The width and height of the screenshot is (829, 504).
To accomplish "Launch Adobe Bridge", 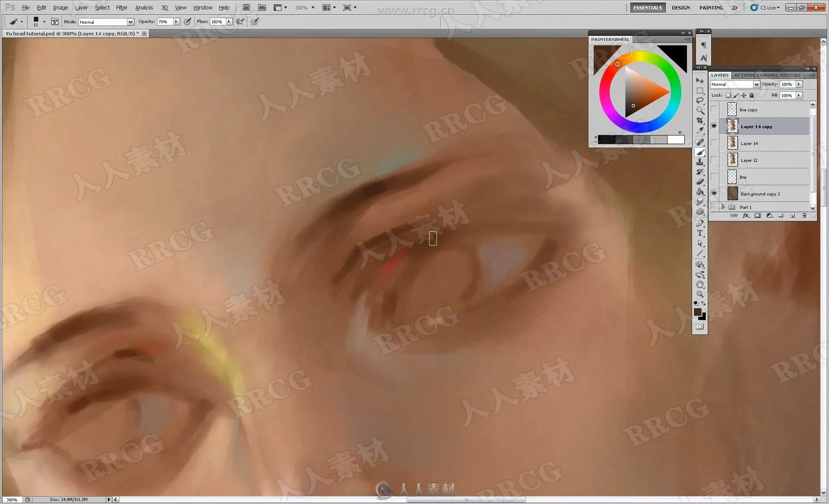I will (x=246, y=7).
